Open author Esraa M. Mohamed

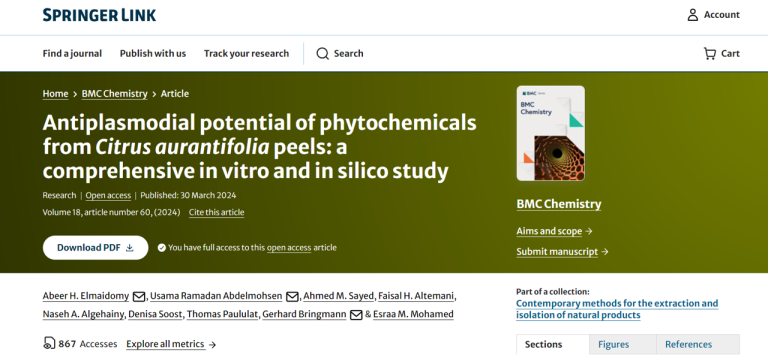(x=413, y=314)
